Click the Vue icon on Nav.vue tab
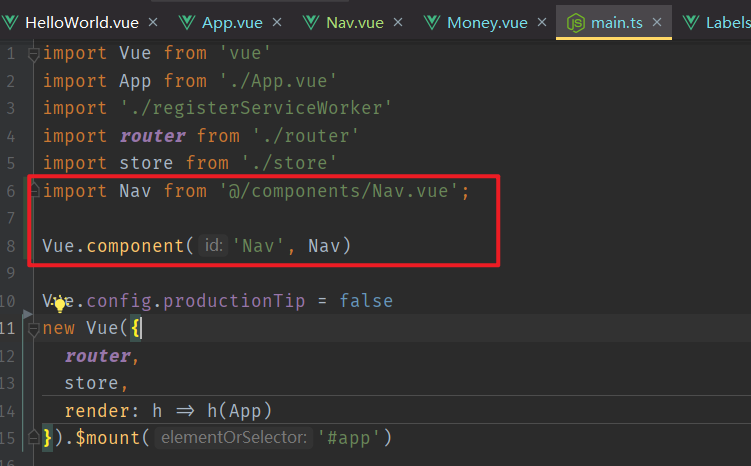The width and height of the screenshot is (751, 466). [311, 23]
